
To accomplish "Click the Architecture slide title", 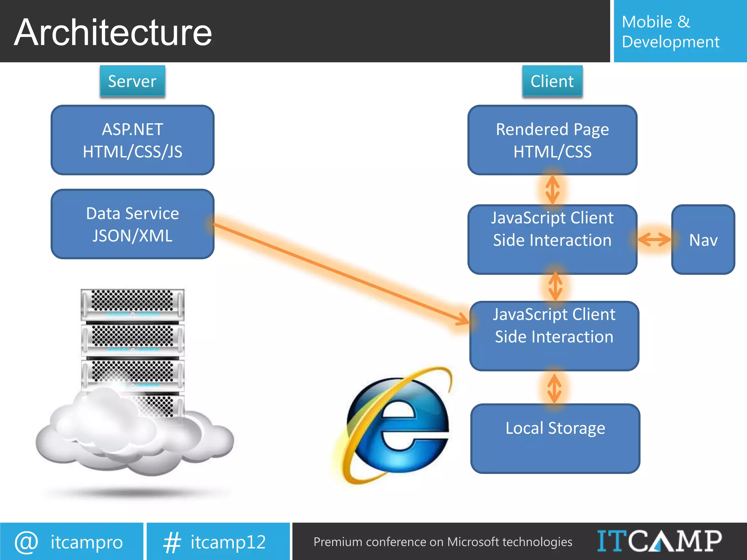I will click(113, 32).
